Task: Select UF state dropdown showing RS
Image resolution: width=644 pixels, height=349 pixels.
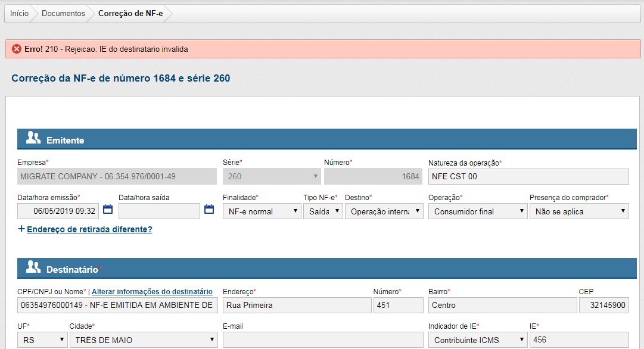Action: 42,340
